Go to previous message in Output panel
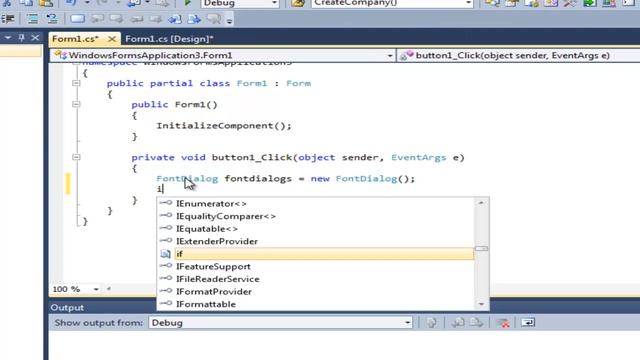Screen dimensions: 640x360 point(458,323)
